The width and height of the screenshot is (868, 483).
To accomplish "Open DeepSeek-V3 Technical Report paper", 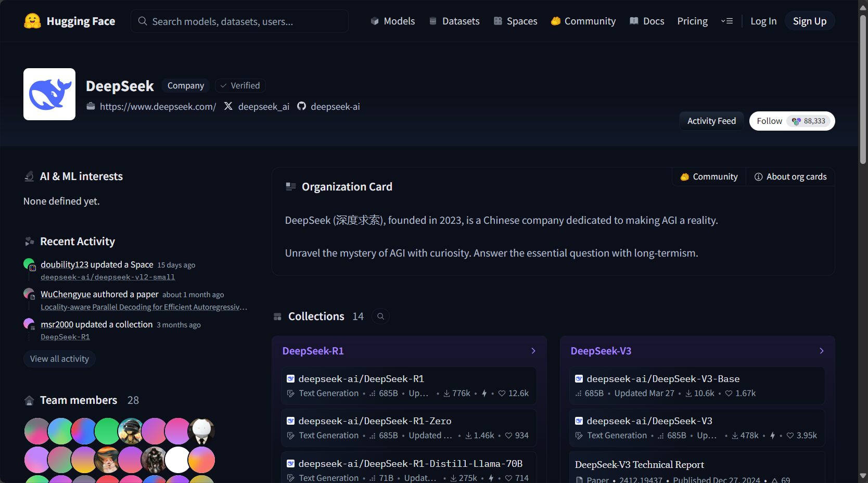I will pyautogui.click(x=697, y=468).
